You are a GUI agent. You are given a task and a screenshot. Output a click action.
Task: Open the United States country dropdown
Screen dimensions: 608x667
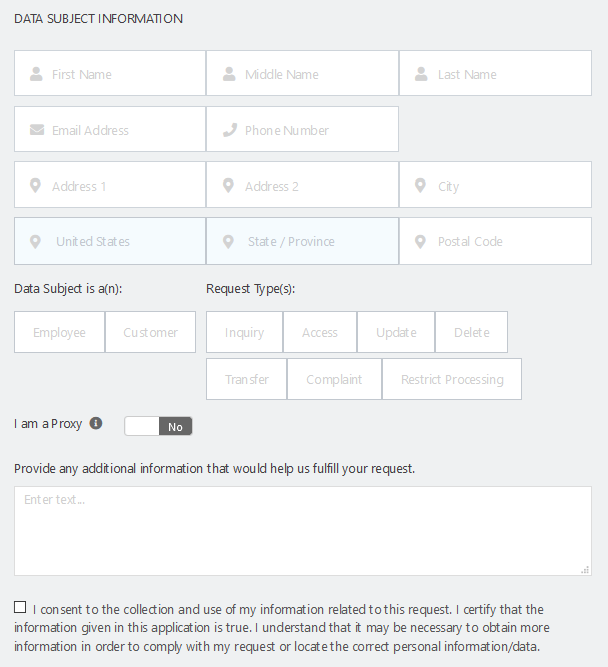110,241
